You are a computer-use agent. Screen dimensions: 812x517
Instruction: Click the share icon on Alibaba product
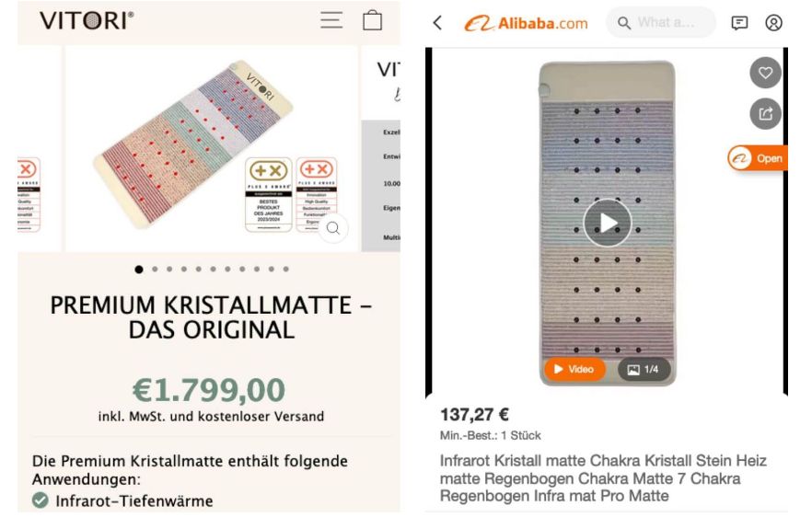point(764,113)
